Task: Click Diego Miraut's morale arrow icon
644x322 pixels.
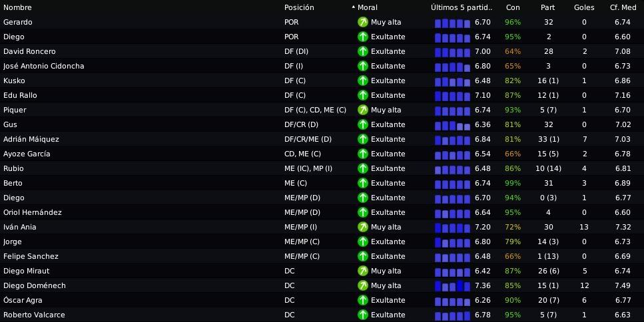Action: coord(363,271)
